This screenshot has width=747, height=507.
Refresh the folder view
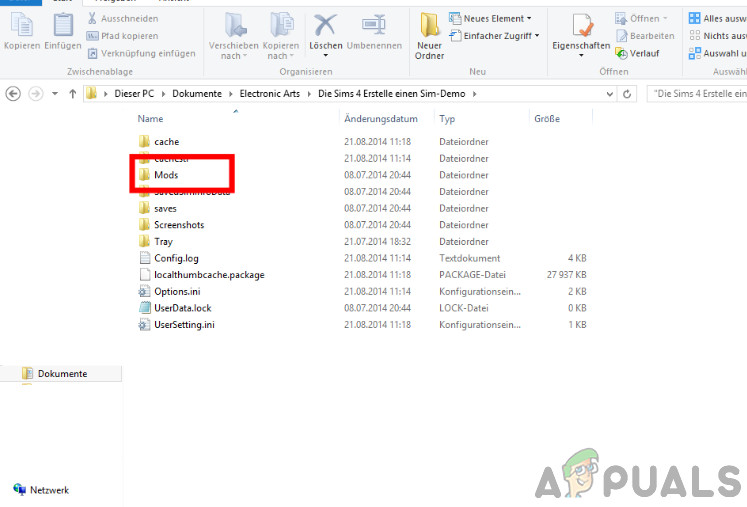(627, 94)
